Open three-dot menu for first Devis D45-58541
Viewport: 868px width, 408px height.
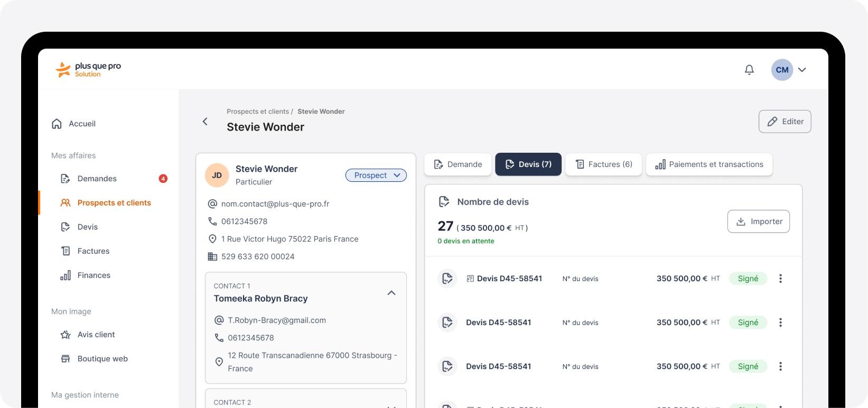780,279
